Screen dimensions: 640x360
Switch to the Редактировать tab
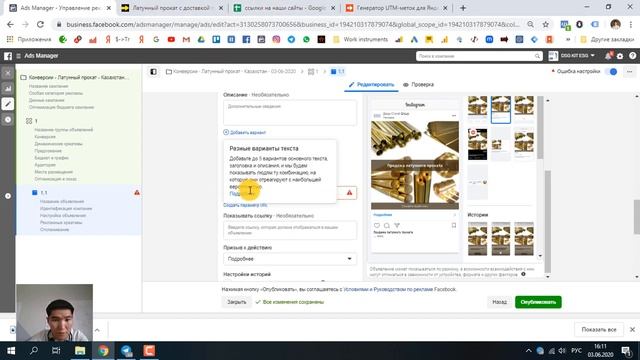[371, 84]
